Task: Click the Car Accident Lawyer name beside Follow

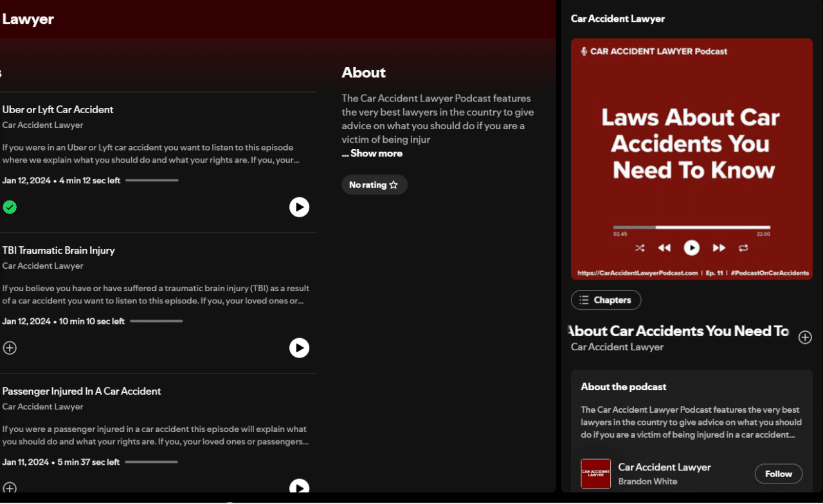Action: 664,467
